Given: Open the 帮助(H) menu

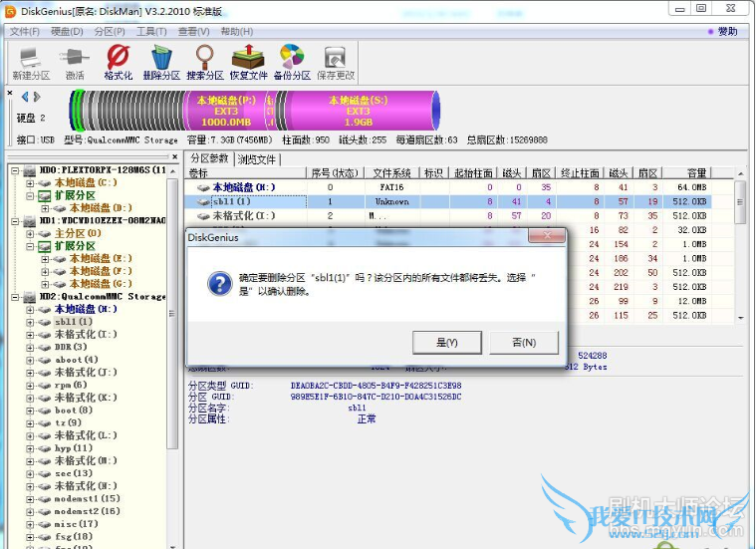Looking at the screenshot, I should 237,31.
